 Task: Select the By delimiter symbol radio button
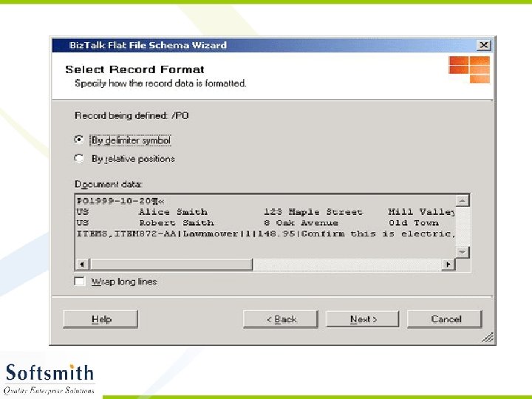click(79, 140)
